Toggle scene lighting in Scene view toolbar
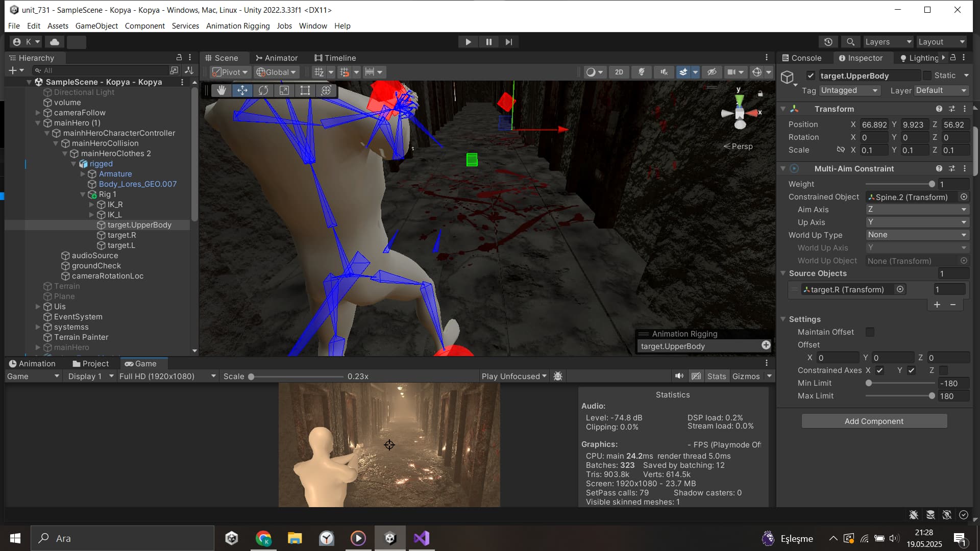The height and width of the screenshot is (551, 980). coord(642,72)
